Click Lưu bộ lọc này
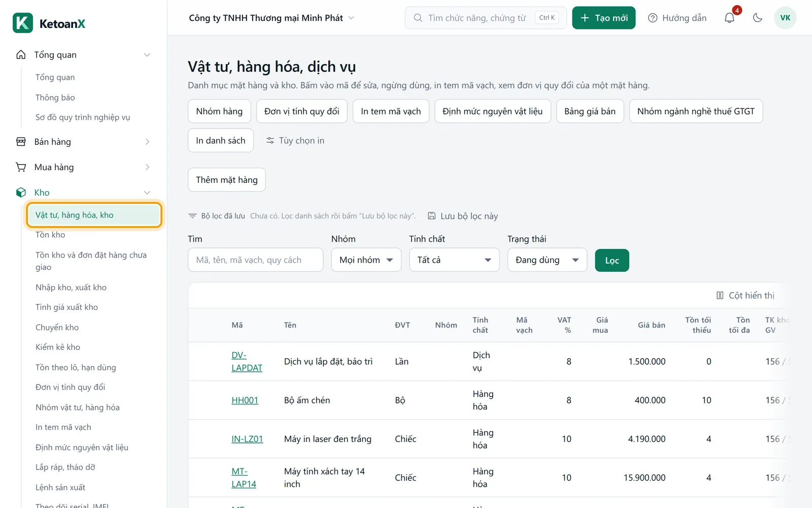Image resolution: width=812 pixels, height=508 pixels. click(x=463, y=216)
